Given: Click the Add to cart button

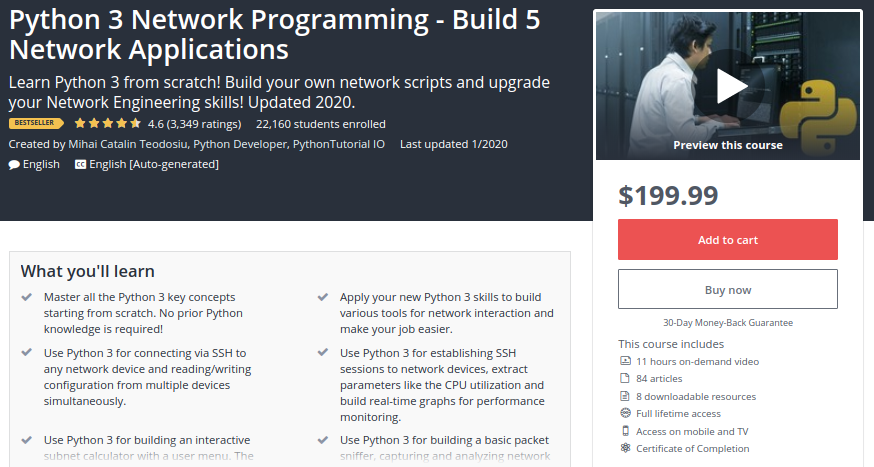Looking at the screenshot, I should click(x=727, y=240).
